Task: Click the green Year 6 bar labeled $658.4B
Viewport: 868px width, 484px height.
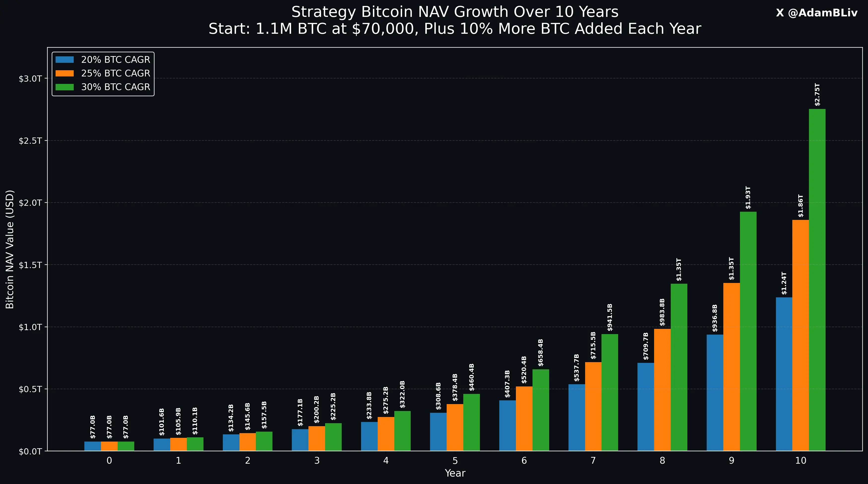Action: tap(540, 410)
